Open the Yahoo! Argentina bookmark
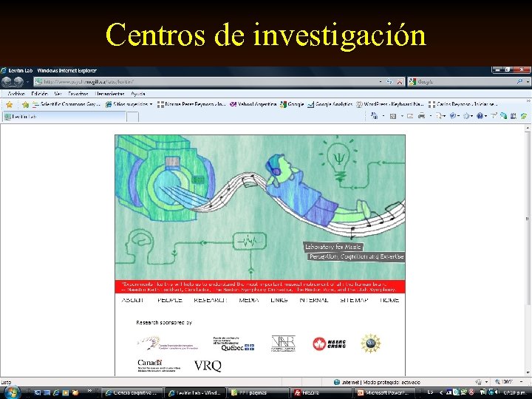 [x=253, y=104]
